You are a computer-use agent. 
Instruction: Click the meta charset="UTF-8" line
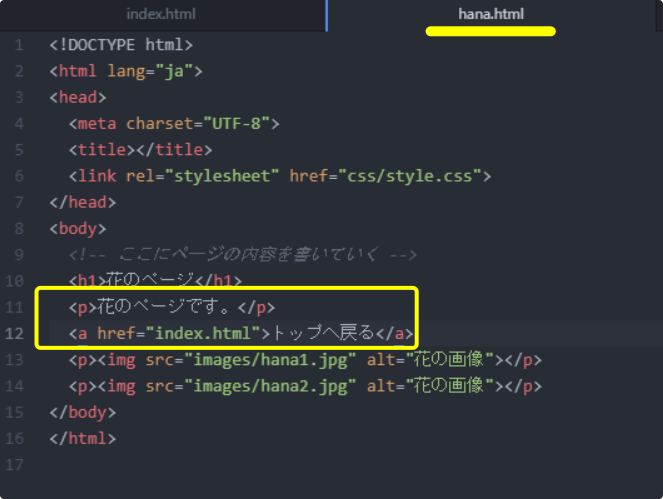tap(174, 123)
